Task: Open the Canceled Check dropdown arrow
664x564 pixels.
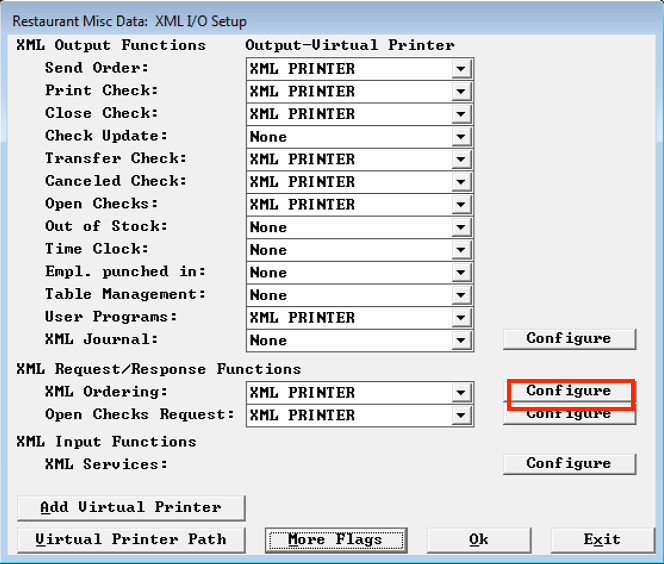Action: (461, 182)
